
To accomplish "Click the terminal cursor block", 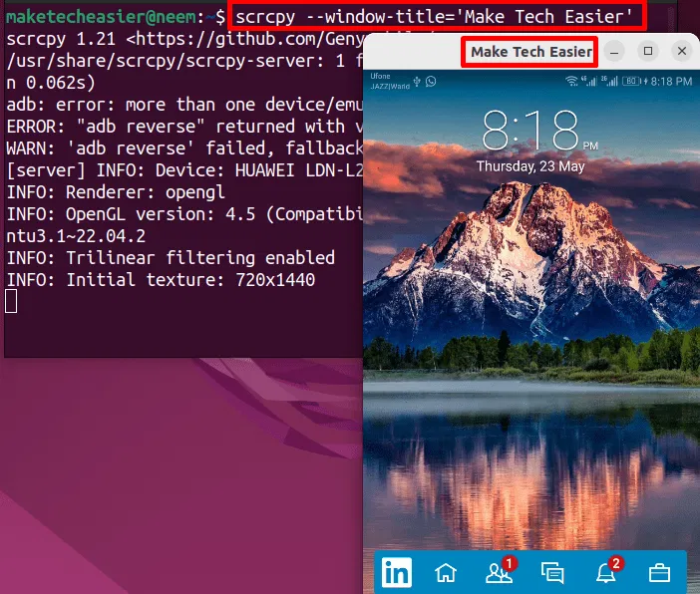I will [11, 301].
